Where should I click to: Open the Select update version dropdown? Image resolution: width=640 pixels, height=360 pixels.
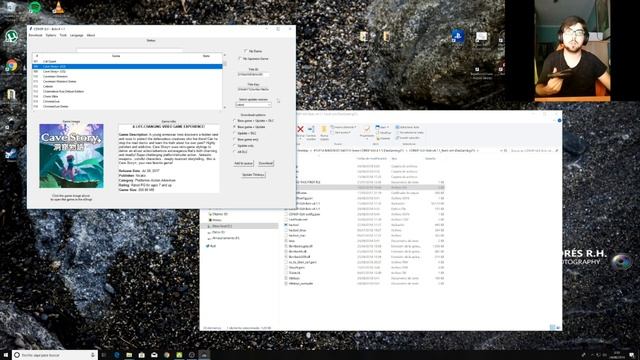[x=253, y=105]
